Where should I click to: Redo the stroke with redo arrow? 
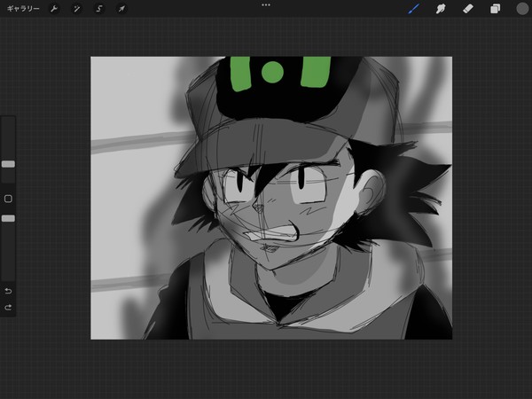click(8, 308)
